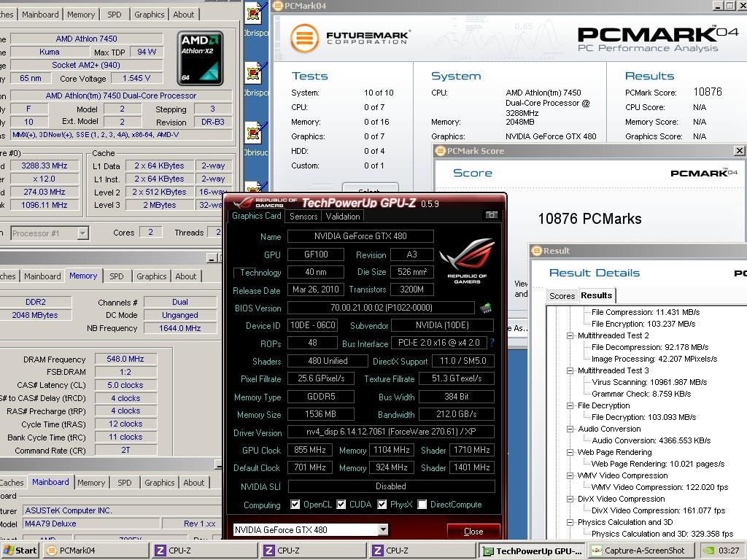747x560 pixels.
Task: Collapse the Physics Calculation and 3D node
Action: (x=570, y=522)
